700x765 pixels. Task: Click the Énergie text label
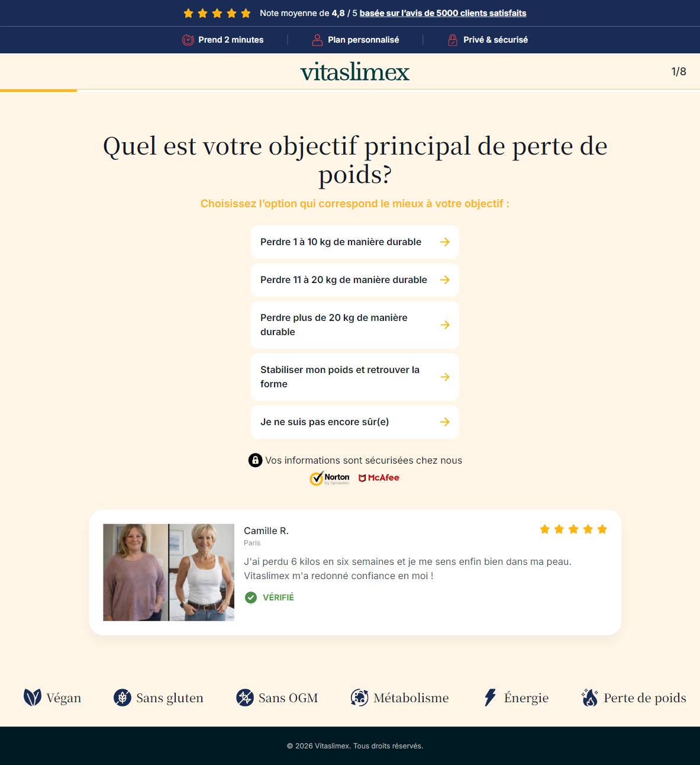(526, 698)
